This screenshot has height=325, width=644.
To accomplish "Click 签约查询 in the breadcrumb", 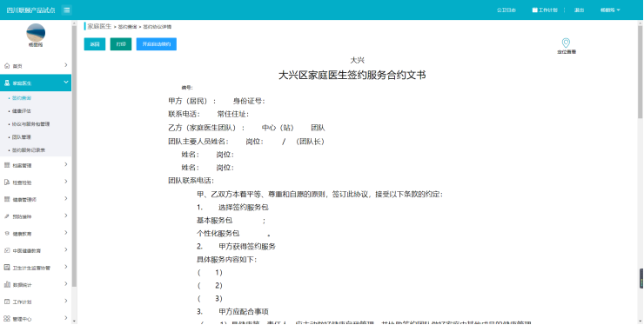I will pyautogui.click(x=127, y=27).
